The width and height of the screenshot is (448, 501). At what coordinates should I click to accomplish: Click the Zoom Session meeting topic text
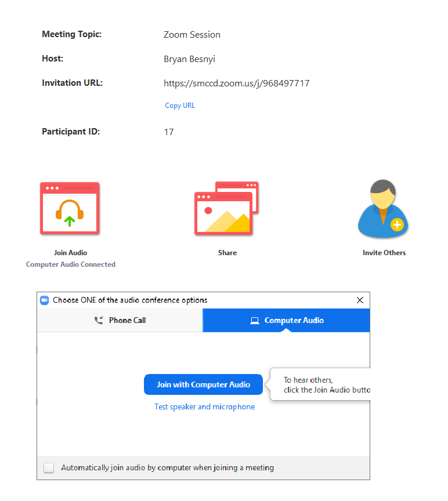192,35
